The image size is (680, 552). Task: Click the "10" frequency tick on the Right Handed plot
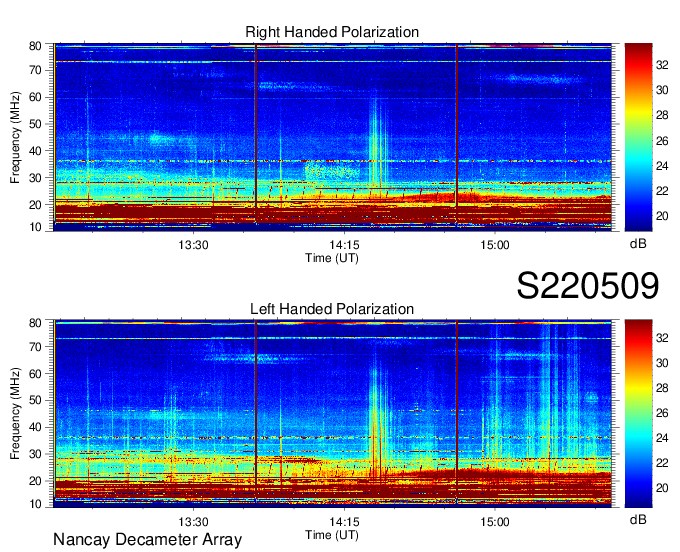click(x=36, y=227)
